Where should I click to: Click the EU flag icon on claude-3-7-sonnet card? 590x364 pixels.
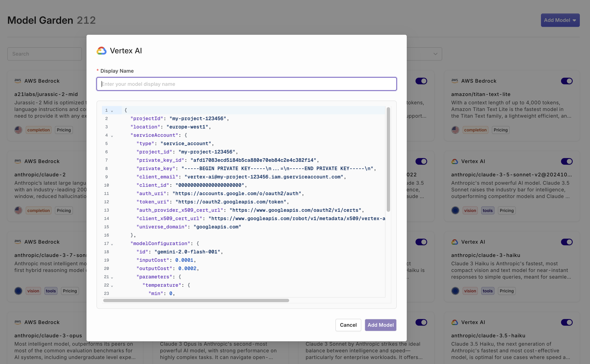coord(18,291)
